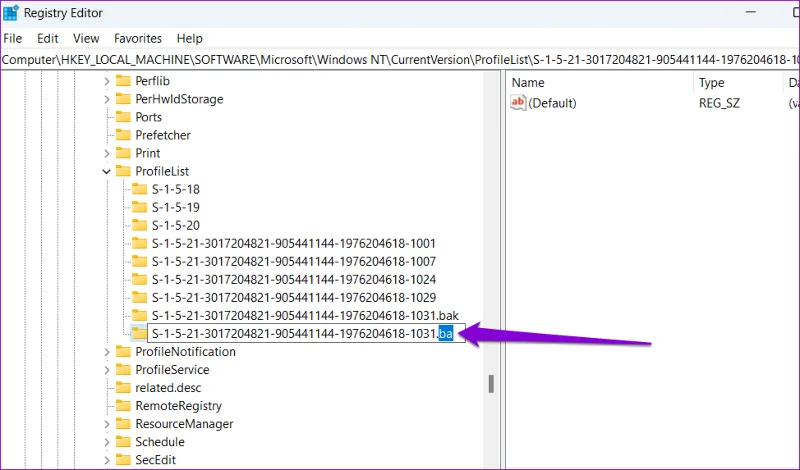Screen dimensions: 800x470
Task: Click the SecEdit folder icon
Action: click(123, 459)
